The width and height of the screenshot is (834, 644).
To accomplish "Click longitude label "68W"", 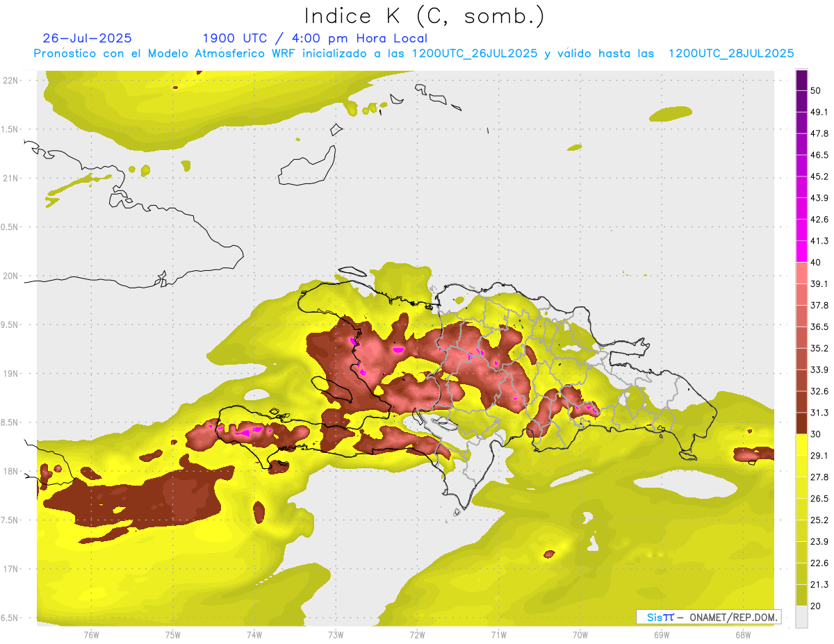I will [743, 635].
